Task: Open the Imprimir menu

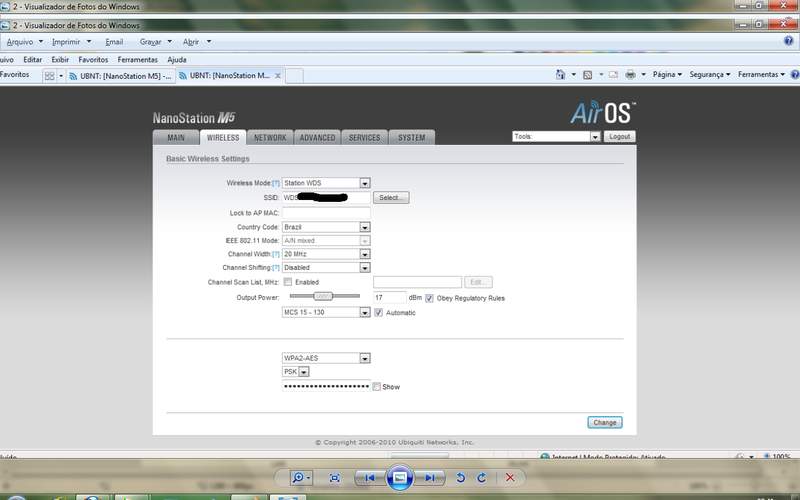Action: [71, 42]
